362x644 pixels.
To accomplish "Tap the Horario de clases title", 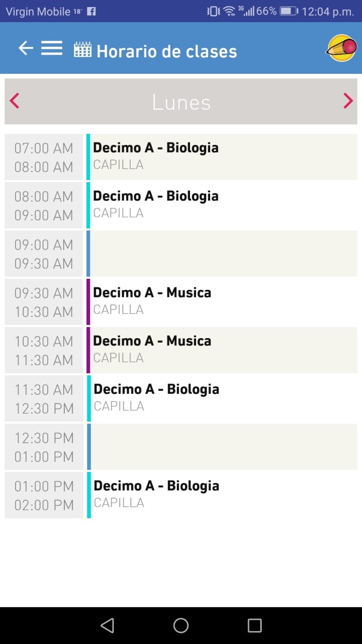I will [x=166, y=51].
